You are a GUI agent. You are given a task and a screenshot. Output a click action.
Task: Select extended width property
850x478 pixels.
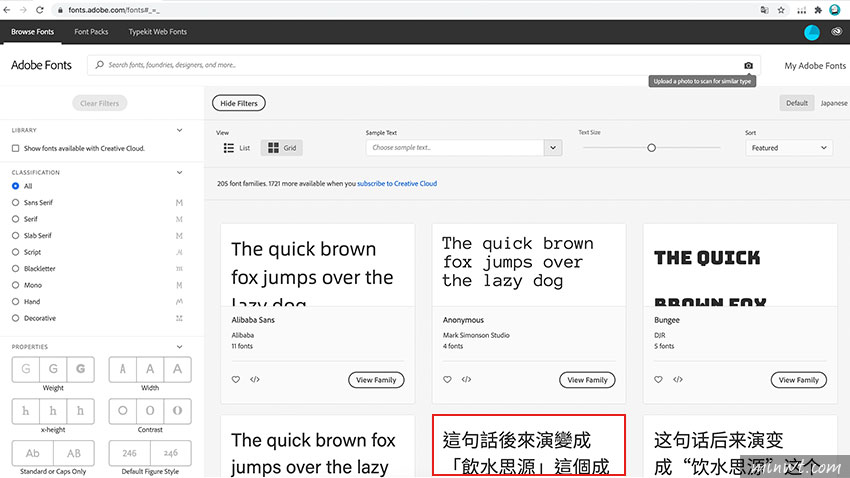click(177, 369)
